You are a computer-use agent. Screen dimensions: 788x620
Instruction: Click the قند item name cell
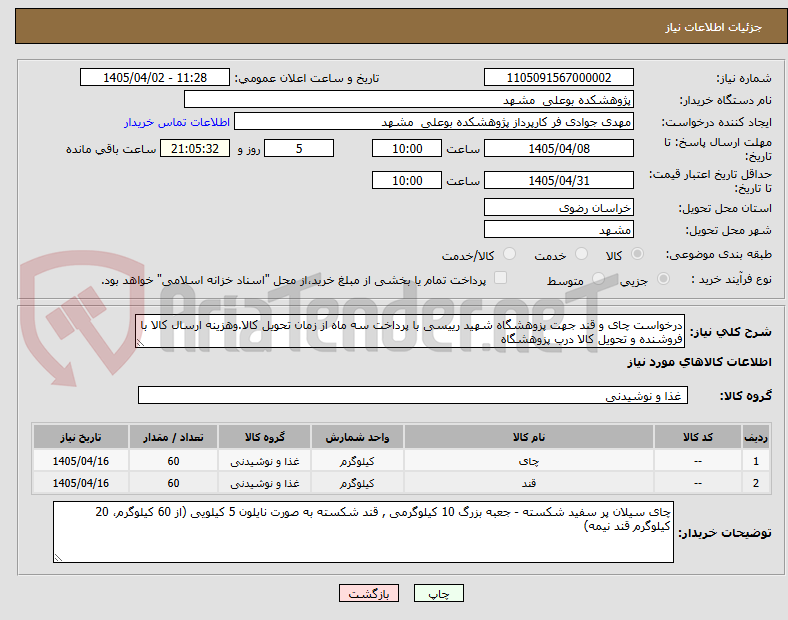pyautogui.click(x=529, y=483)
